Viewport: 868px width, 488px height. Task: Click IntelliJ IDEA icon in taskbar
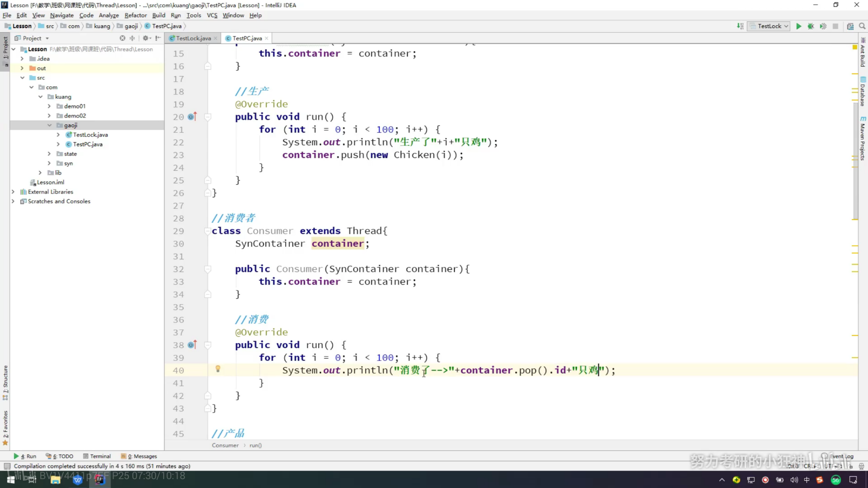[x=100, y=480]
